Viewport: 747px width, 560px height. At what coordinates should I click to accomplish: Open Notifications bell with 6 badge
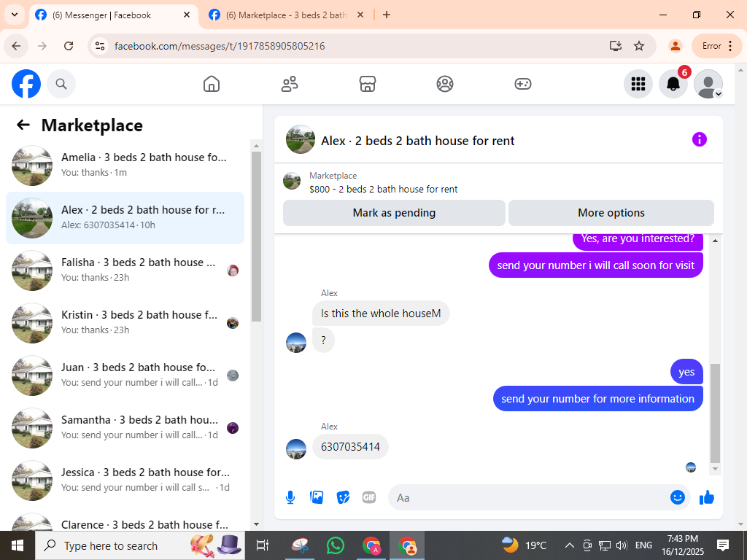click(x=673, y=84)
